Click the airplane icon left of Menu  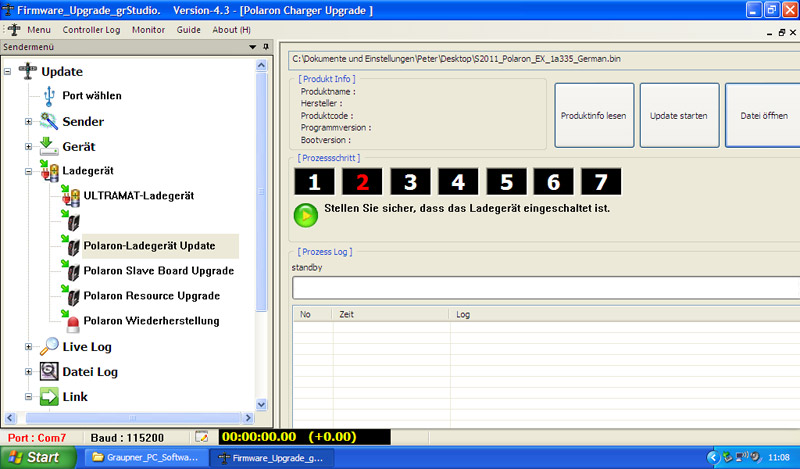click(x=14, y=30)
